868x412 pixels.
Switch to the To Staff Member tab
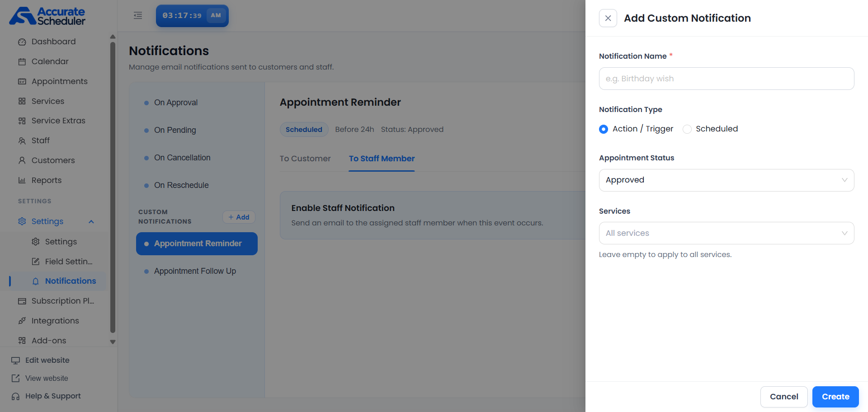pos(382,159)
